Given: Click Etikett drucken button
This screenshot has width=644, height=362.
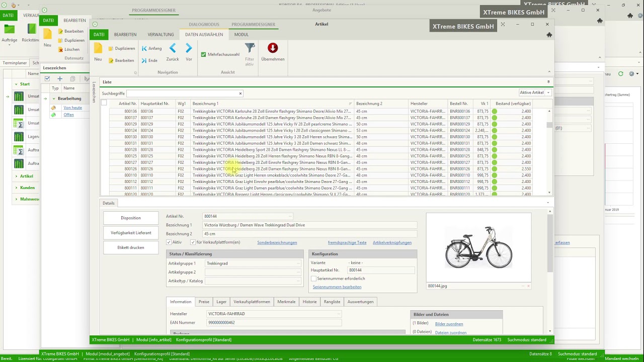Looking at the screenshot, I should click(x=131, y=247).
